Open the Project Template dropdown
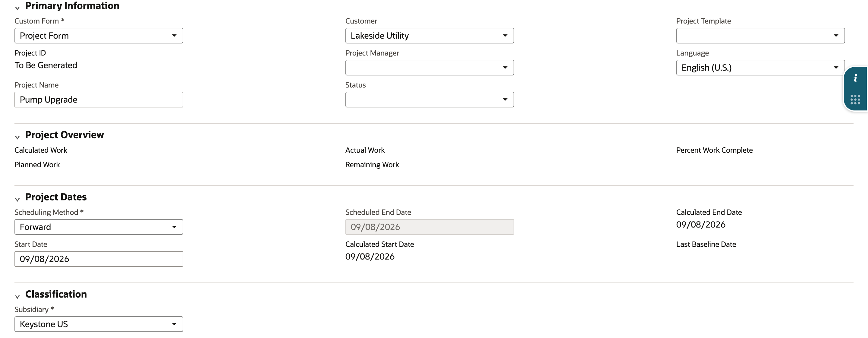The height and width of the screenshot is (338, 868). (760, 35)
